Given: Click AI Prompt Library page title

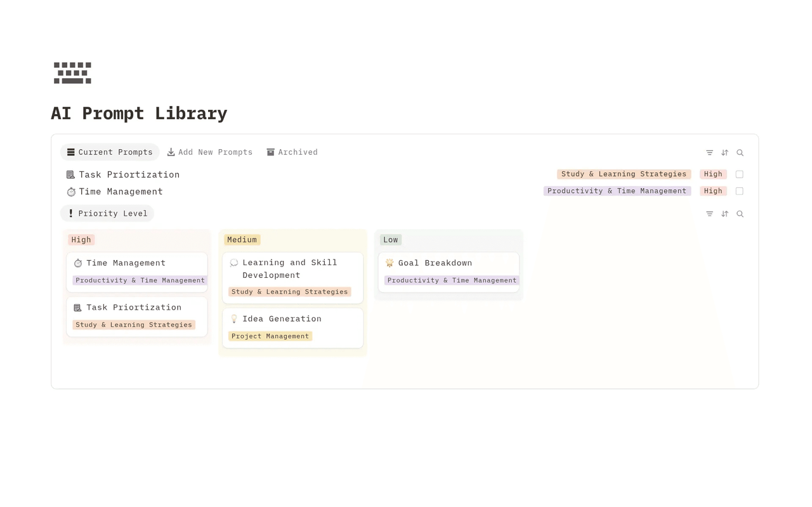Looking at the screenshot, I should [x=139, y=113].
